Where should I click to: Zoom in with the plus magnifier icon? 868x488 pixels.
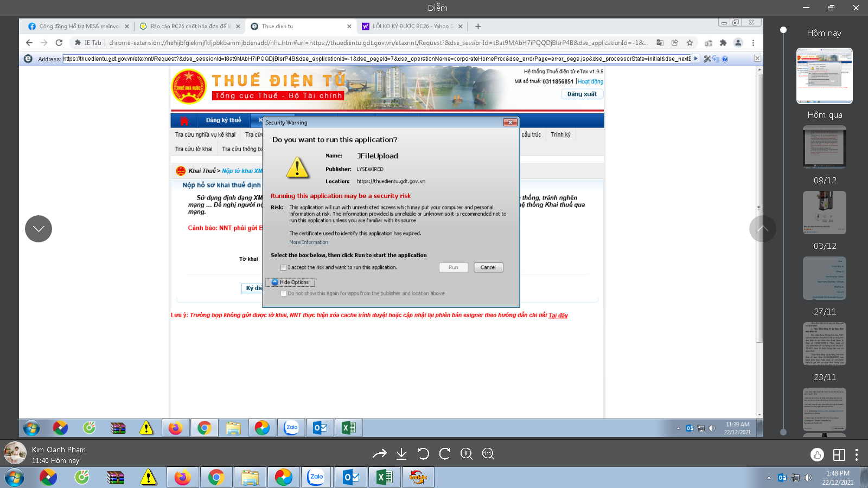(x=467, y=454)
